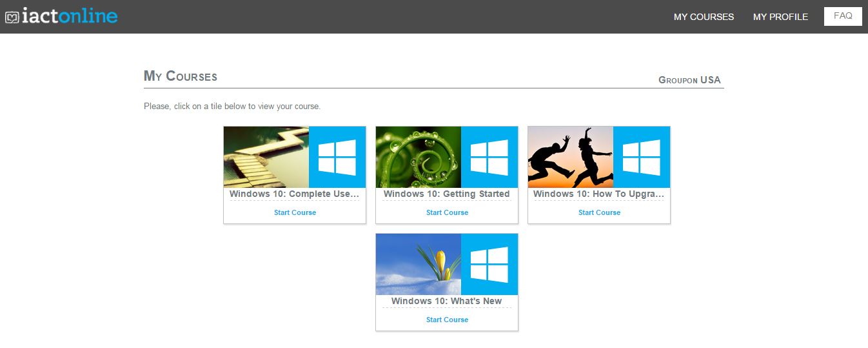
Task: Open the yellow crocus in snow thumbnail
Action: pyautogui.click(x=419, y=264)
